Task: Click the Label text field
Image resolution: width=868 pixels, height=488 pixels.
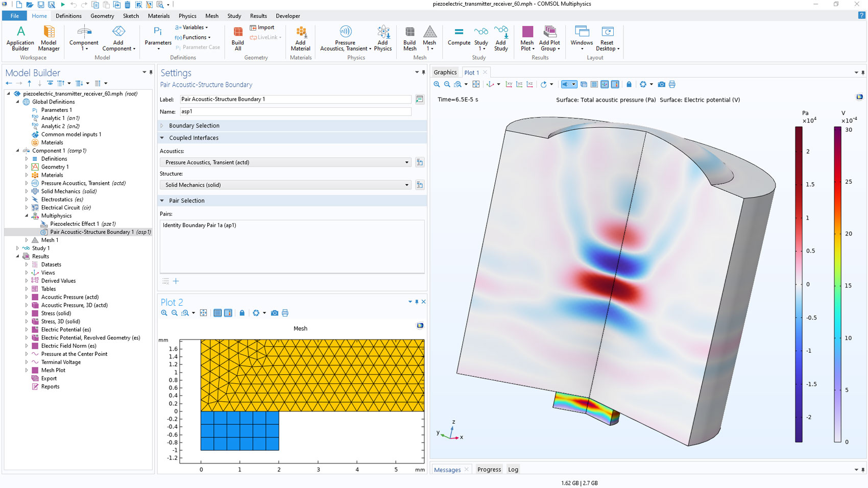Action: (295, 99)
